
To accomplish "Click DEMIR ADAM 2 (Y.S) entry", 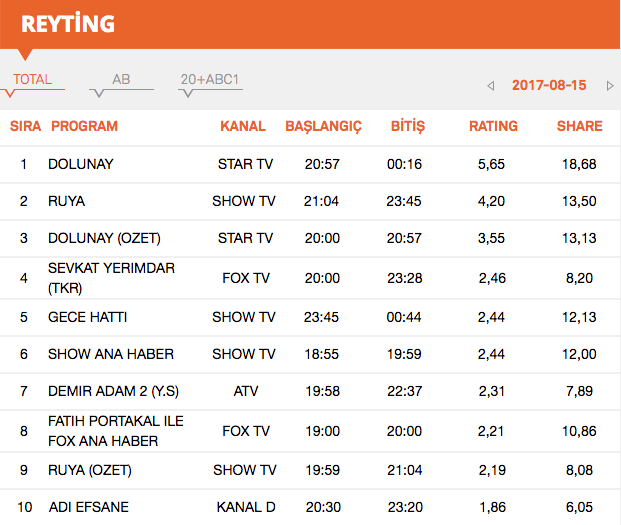I will (x=113, y=393).
